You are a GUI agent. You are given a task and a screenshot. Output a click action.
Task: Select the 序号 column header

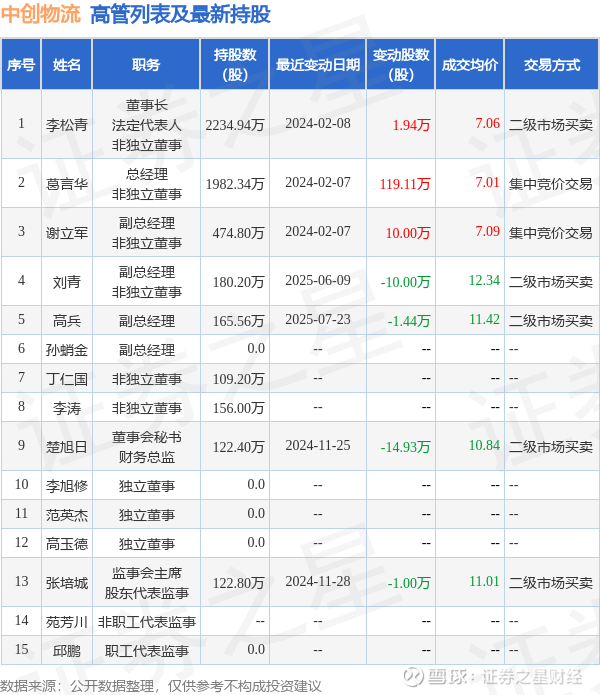click(x=21, y=65)
